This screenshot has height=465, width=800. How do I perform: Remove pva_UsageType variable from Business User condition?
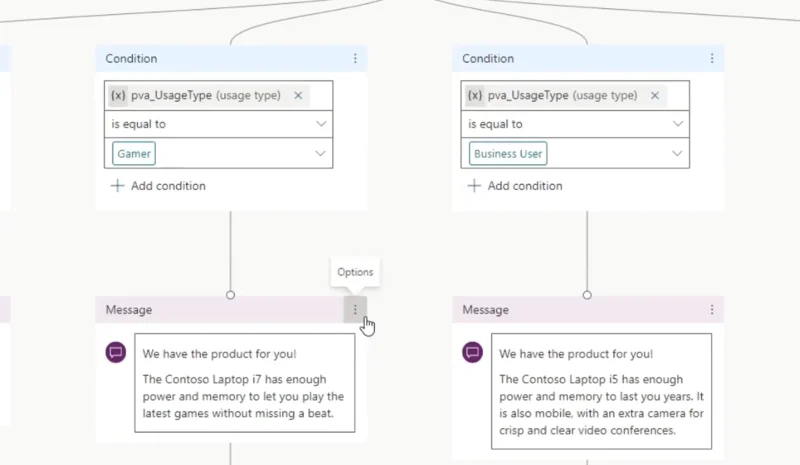(655, 95)
